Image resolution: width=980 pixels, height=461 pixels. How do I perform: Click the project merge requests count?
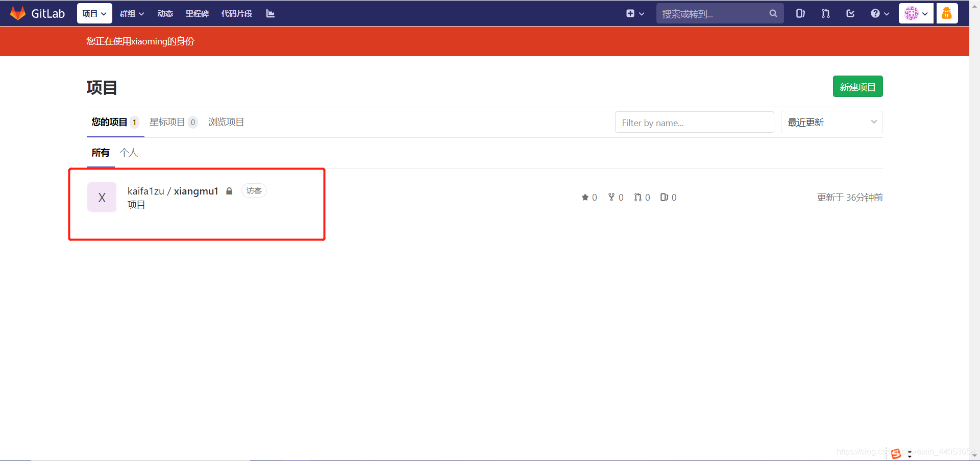(642, 198)
